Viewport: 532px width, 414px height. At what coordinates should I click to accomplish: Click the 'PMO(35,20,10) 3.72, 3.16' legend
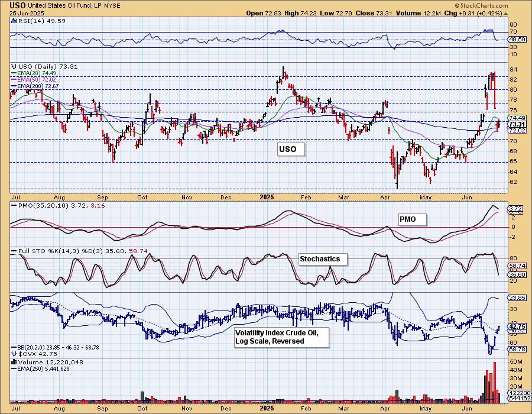pos(59,206)
